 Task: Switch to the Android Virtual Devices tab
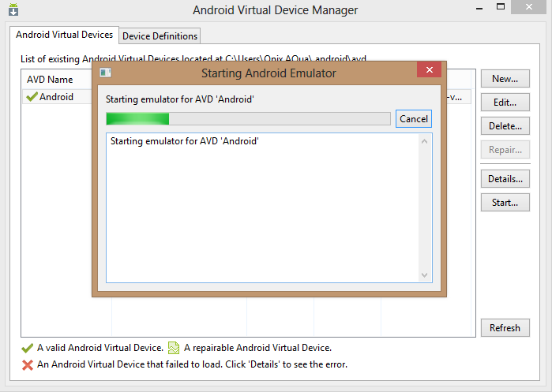(x=64, y=35)
